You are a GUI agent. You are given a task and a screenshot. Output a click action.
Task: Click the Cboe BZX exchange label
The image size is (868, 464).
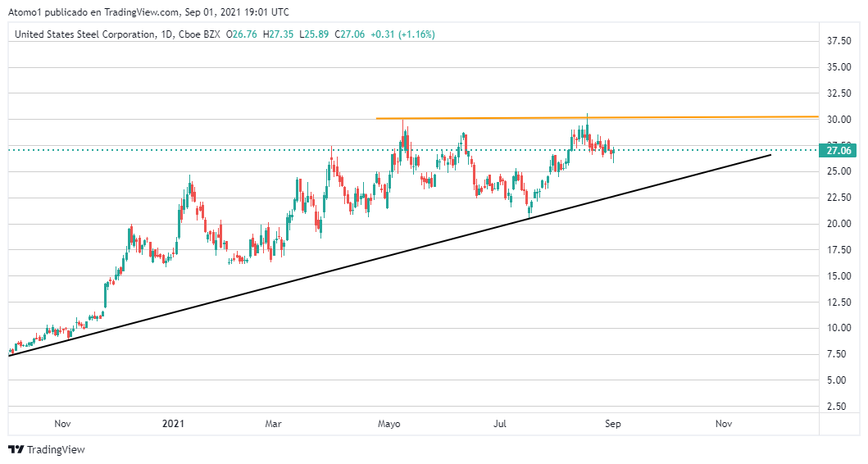point(198,34)
